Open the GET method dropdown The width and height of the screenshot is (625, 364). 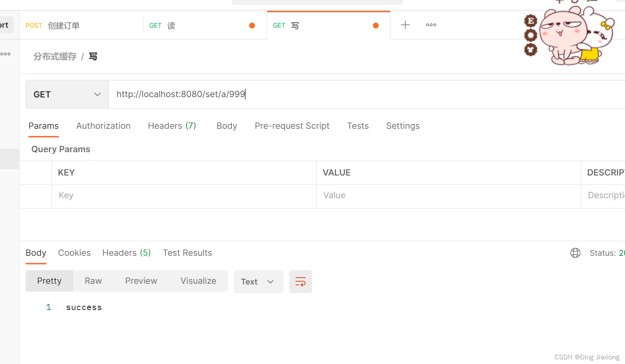pos(67,94)
